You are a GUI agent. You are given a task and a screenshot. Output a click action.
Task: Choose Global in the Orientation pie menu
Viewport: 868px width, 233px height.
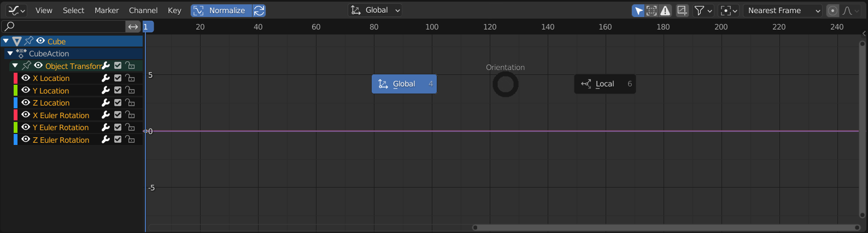[404, 84]
